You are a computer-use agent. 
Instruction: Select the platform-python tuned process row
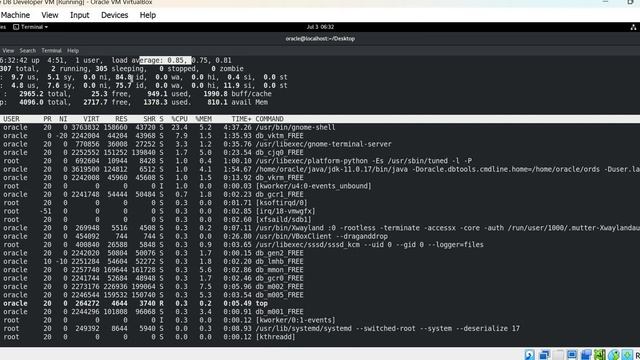pos(320,161)
